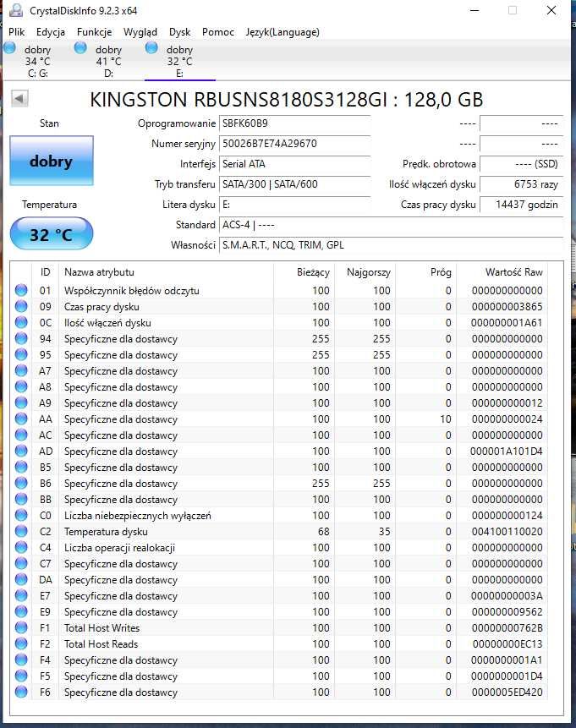Click raw value 0000005ED420
Viewport: 576px width, 728px height.
(x=507, y=692)
